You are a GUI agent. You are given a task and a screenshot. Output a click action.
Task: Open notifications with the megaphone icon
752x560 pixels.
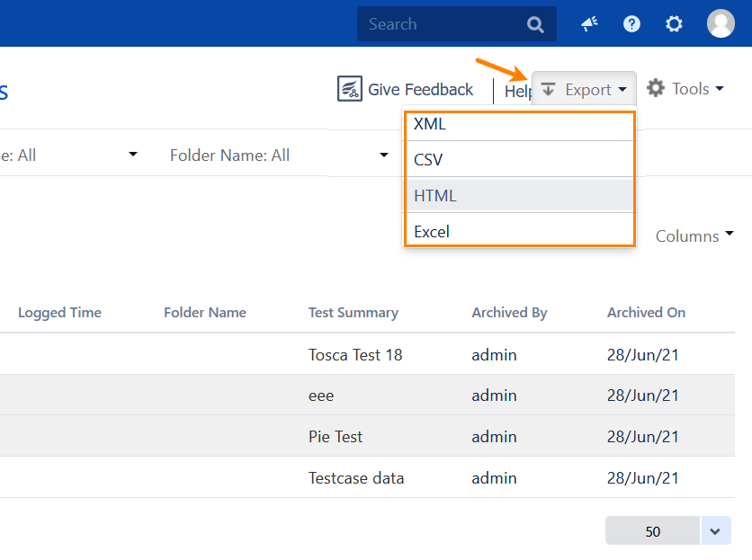pos(588,24)
